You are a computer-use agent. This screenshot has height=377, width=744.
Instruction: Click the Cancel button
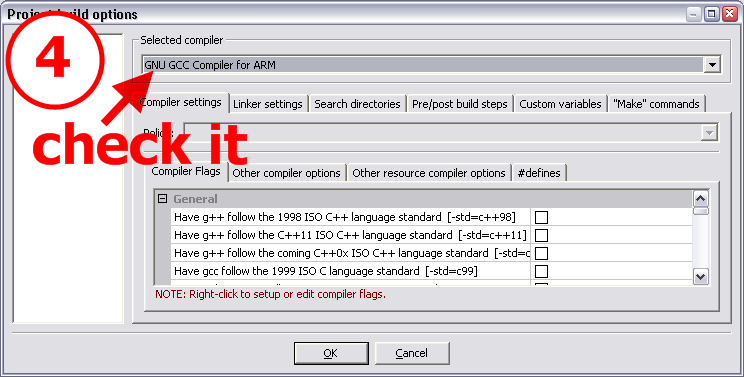412,353
